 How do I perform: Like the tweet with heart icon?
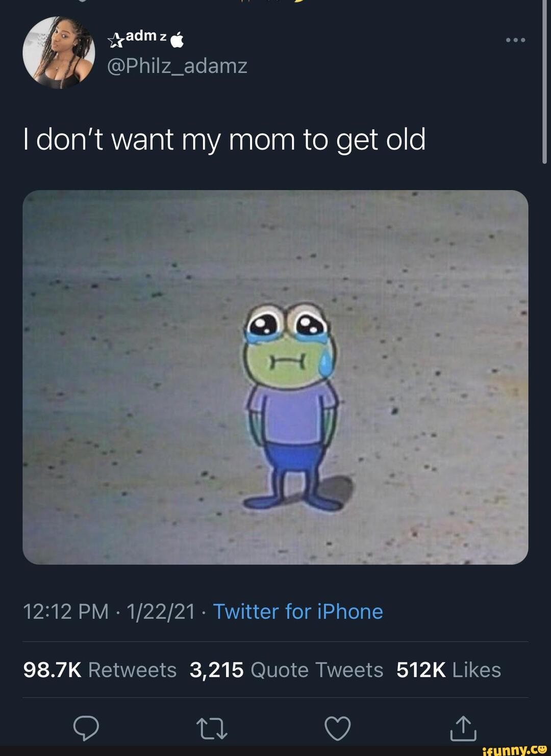pyautogui.click(x=338, y=728)
